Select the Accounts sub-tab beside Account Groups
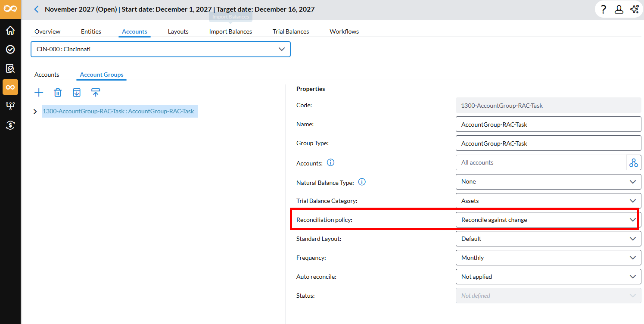Viewport: 644px width, 324px height. (47, 75)
